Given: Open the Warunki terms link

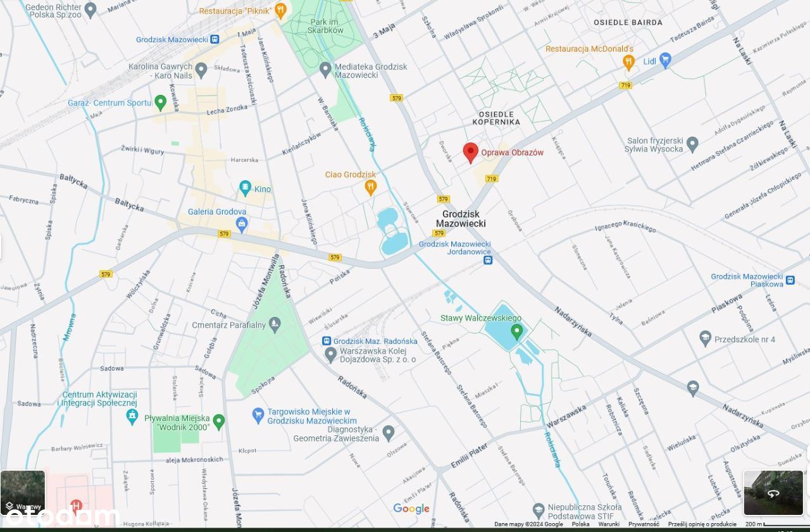Looking at the screenshot, I should [609, 524].
